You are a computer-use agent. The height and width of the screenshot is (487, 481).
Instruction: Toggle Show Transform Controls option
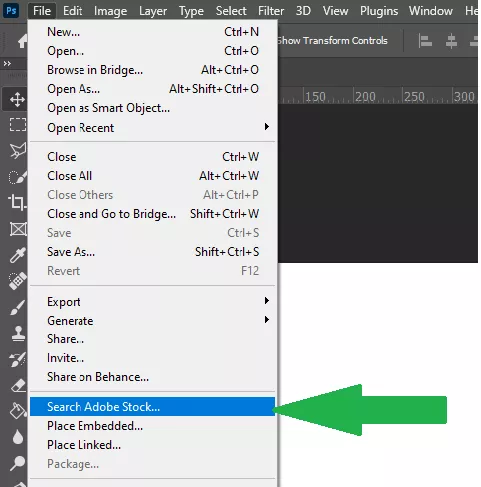[x=332, y=41]
